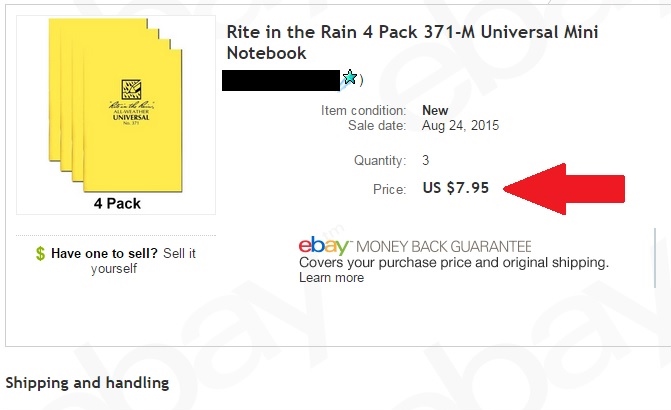Click the teal feedback star icon
This screenshot has width=671, height=410.
point(349,77)
